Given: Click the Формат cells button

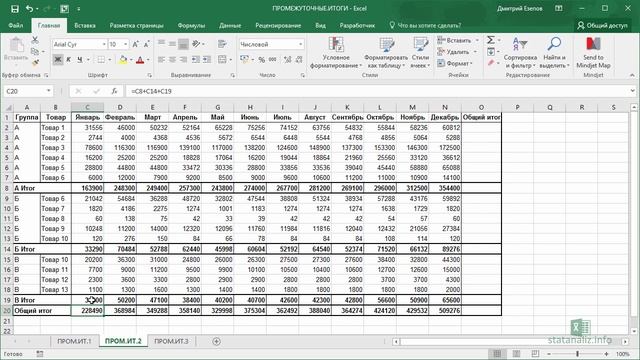Looking at the screenshot, I should [455, 63].
